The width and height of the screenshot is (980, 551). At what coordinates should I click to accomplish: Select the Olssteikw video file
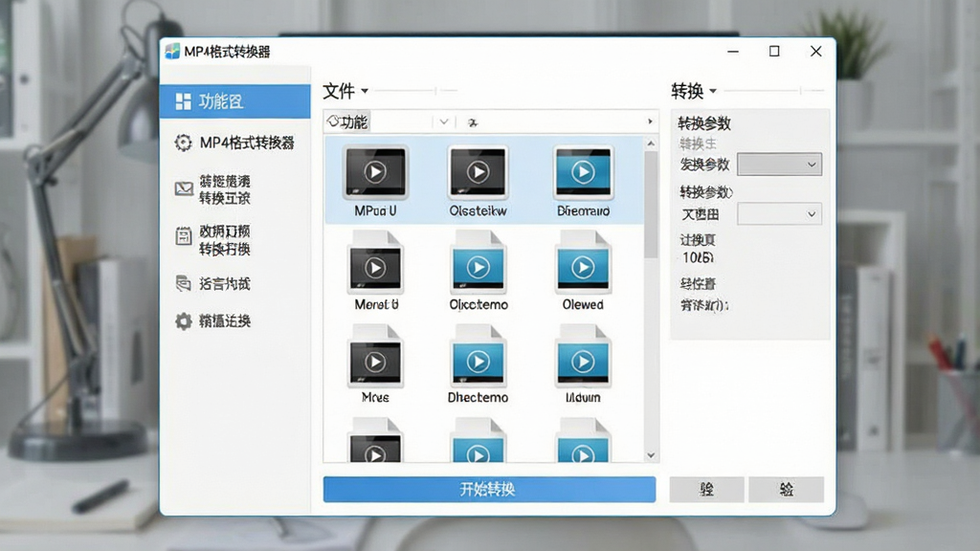click(x=479, y=181)
